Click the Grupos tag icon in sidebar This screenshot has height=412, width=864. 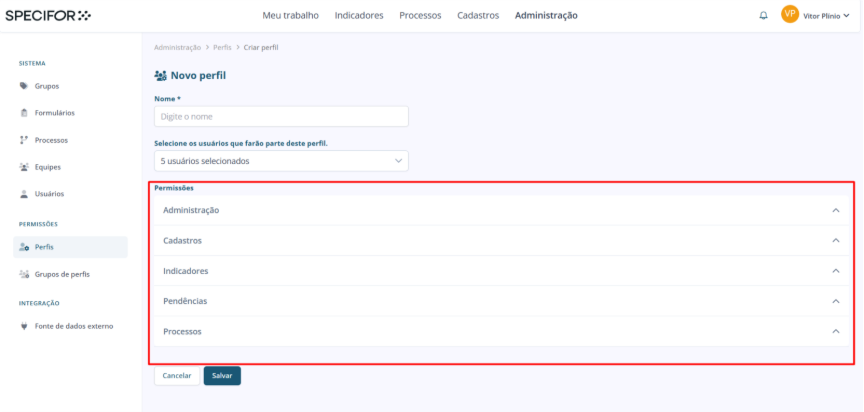(x=24, y=86)
